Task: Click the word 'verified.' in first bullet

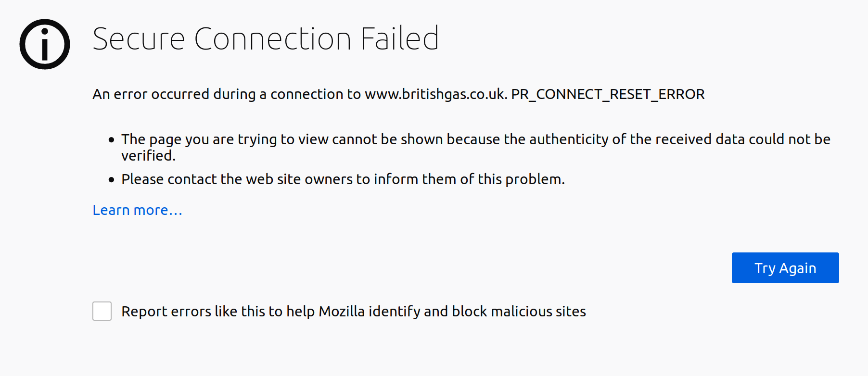Action: point(148,156)
